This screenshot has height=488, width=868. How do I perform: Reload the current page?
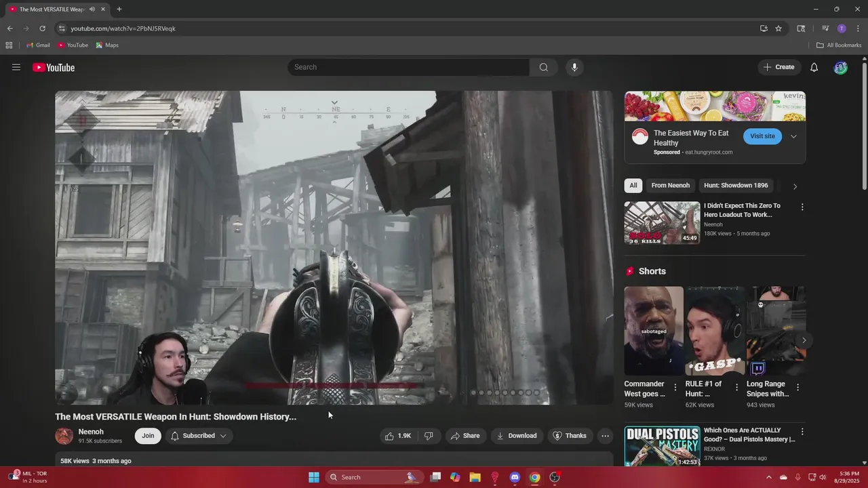[x=42, y=28]
